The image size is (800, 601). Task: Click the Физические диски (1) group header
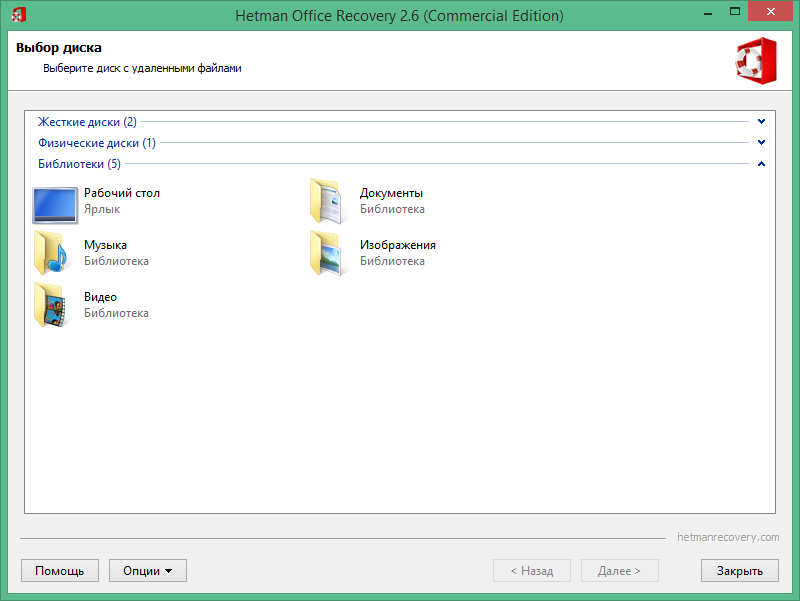click(x=97, y=143)
